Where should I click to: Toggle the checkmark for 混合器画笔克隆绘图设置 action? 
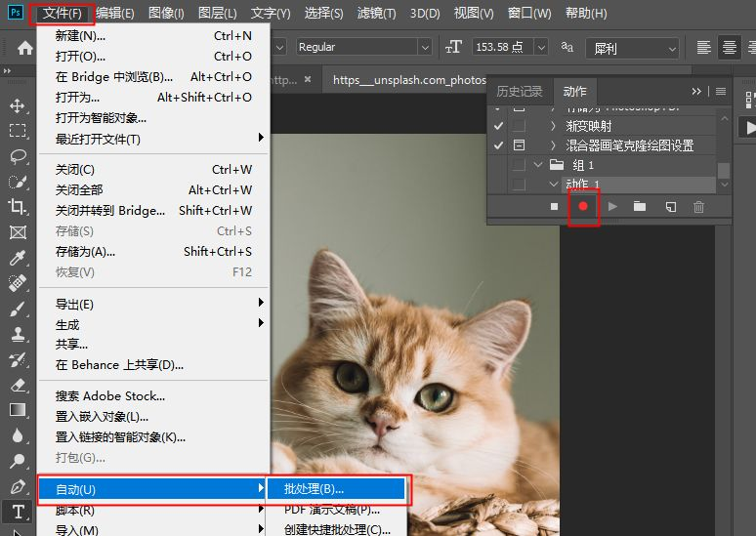[498, 145]
